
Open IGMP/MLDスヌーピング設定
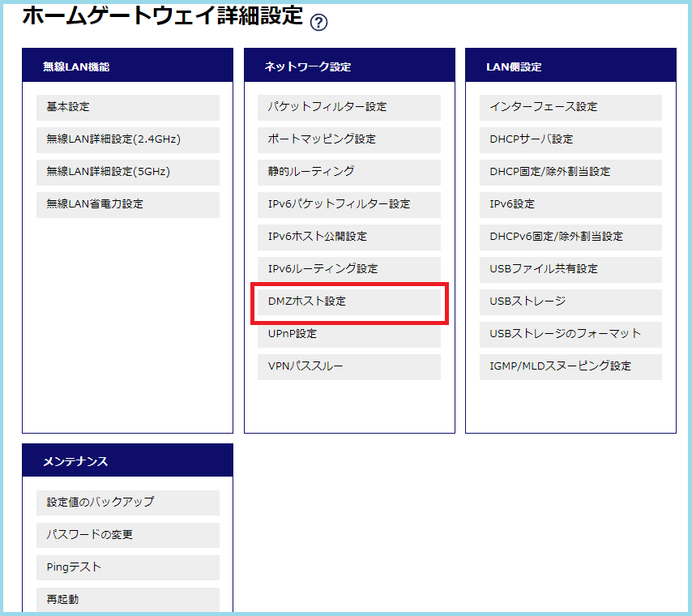[x=570, y=367]
